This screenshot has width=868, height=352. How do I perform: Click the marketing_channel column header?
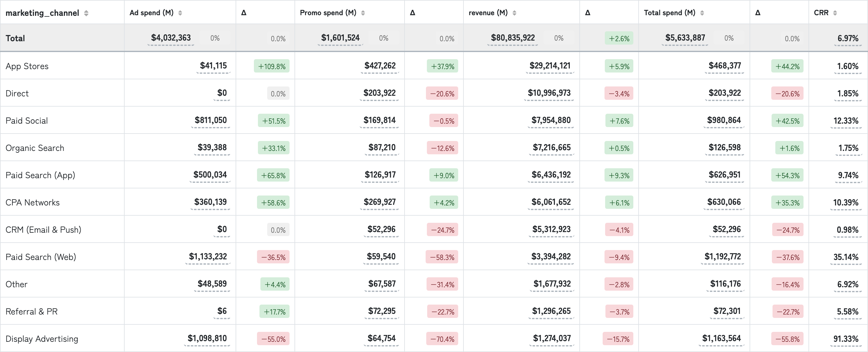click(42, 13)
